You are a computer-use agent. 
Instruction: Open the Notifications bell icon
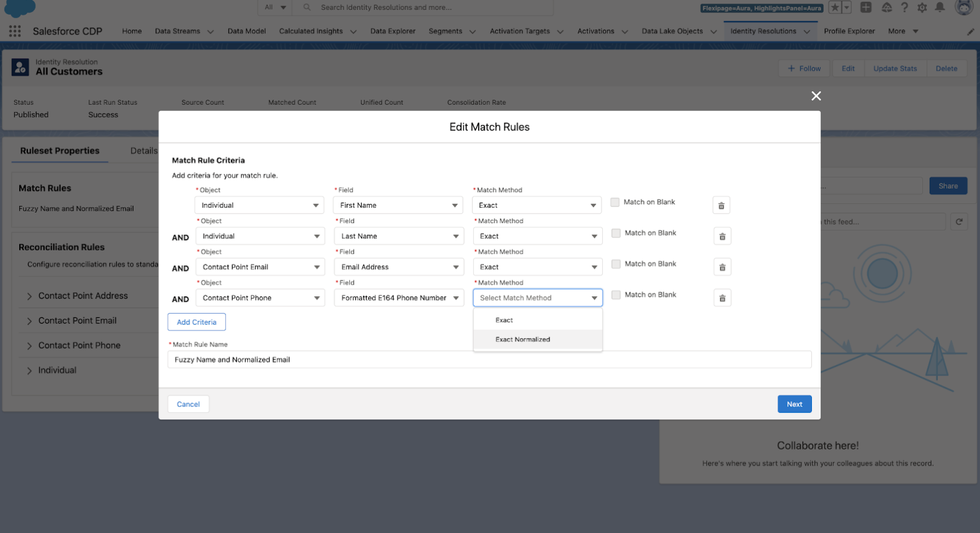coord(940,7)
